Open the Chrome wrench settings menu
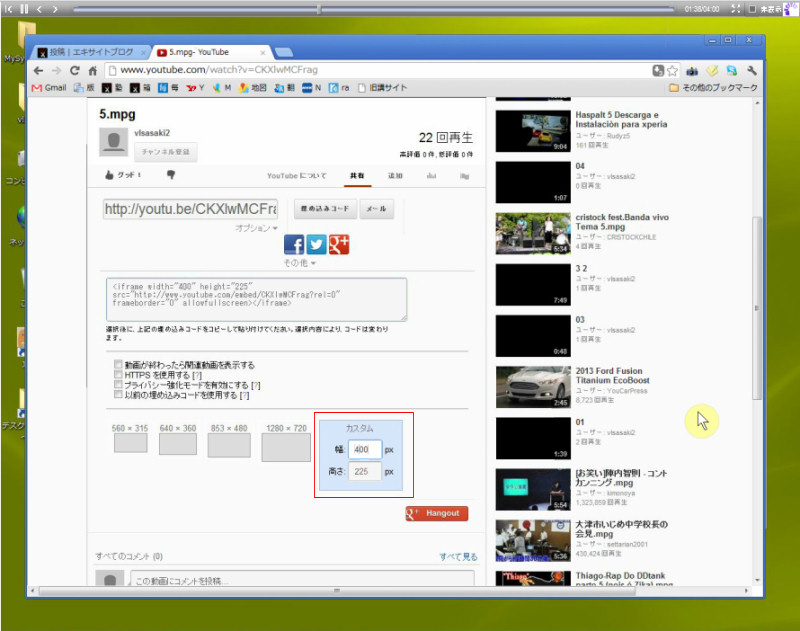This screenshot has width=800, height=631. pyautogui.click(x=751, y=70)
